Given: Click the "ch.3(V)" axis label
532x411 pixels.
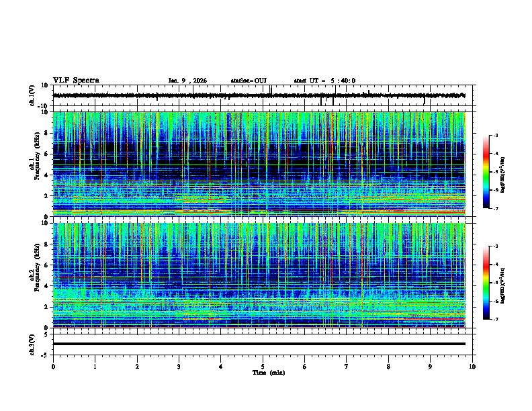Looking at the screenshot, I should coord(32,345).
